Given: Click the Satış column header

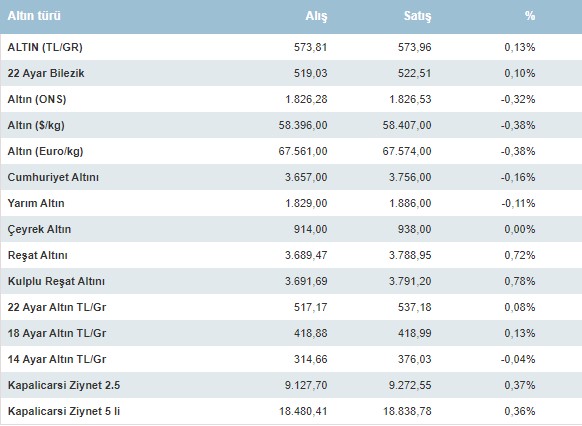Looking at the screenshot, I should [418, 16].
